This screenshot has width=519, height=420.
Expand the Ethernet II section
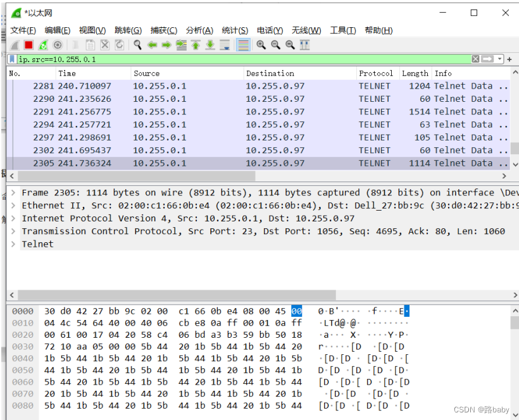pyautogui.click(x=13, y=206)
